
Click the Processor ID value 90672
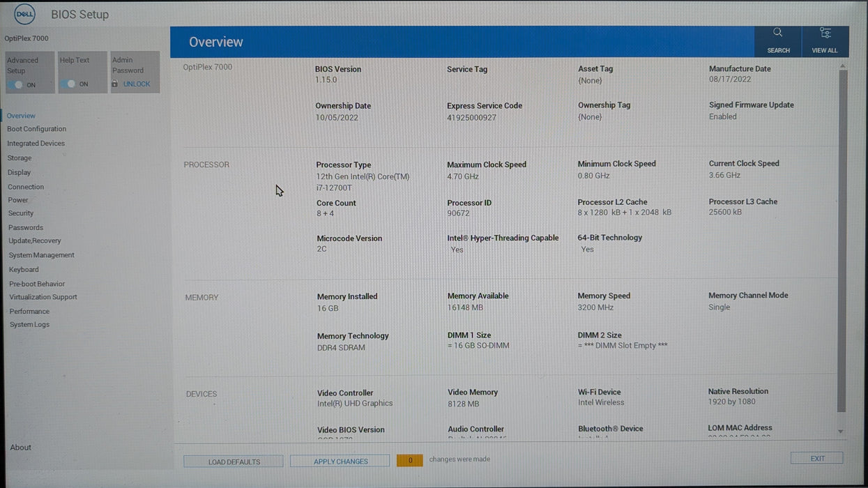tap(459, 213)
